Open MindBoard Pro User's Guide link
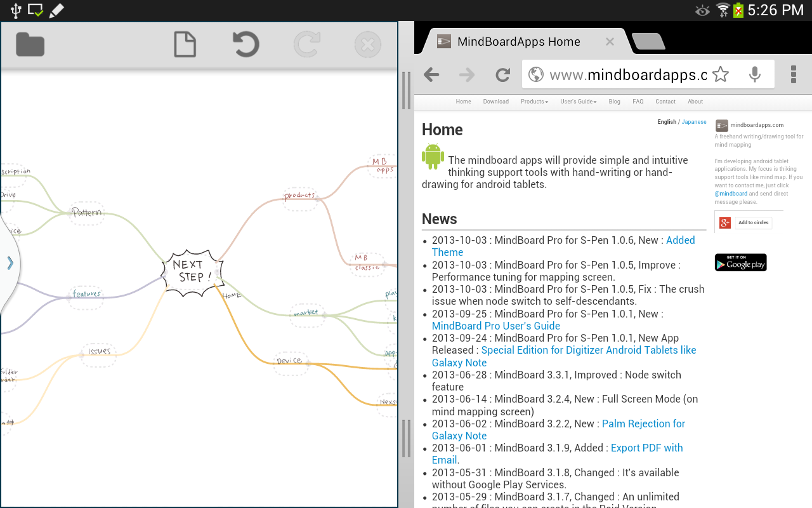The image size is (812, 508). pyautogui.click(x=495, y=326)
